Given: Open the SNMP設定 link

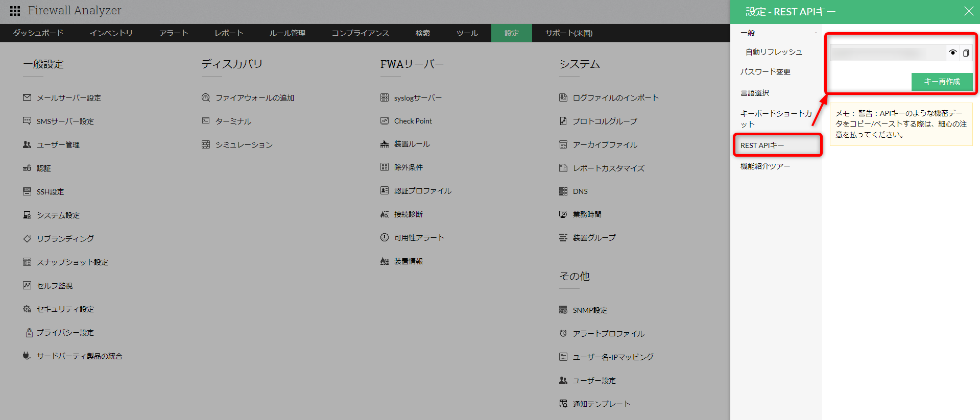Looking at the screenshot, I should (590, 310).
